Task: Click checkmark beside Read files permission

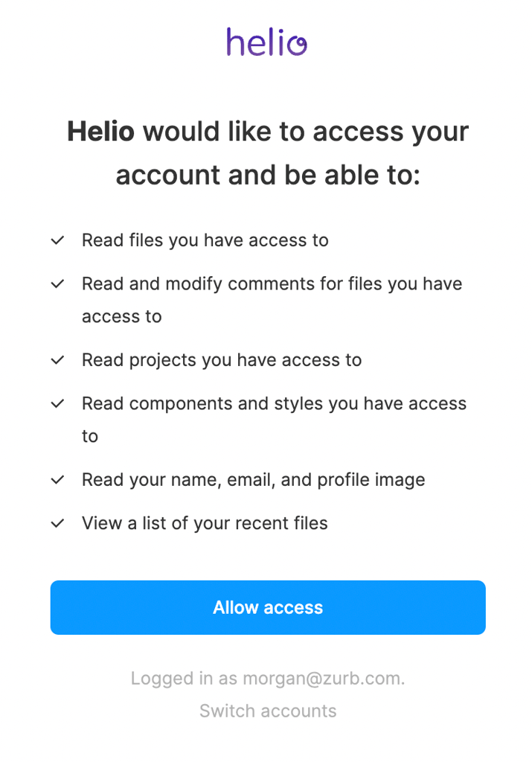Action: tap(58, 240)
